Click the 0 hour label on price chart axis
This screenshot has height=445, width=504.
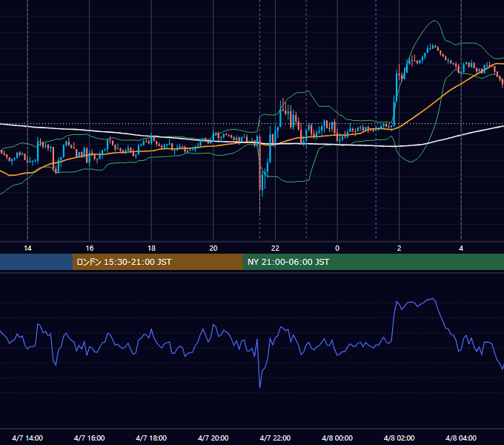(337, 248)
